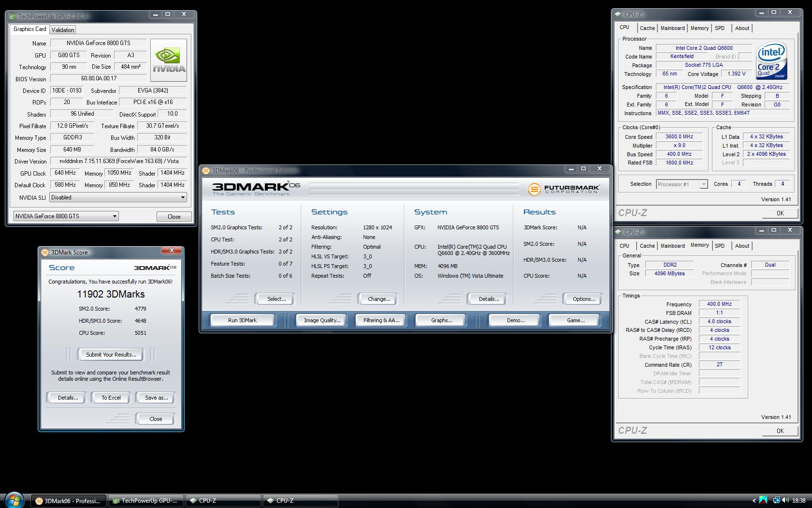Show hidden tray icons arrow

pyautogui.click(x=754, y=501)
